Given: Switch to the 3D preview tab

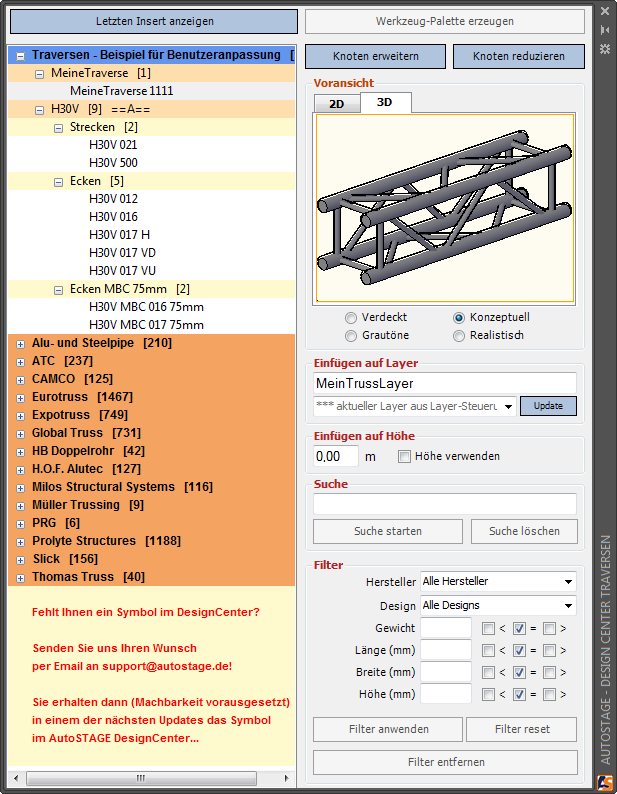Looking at the screenshot, I should 385,102.
